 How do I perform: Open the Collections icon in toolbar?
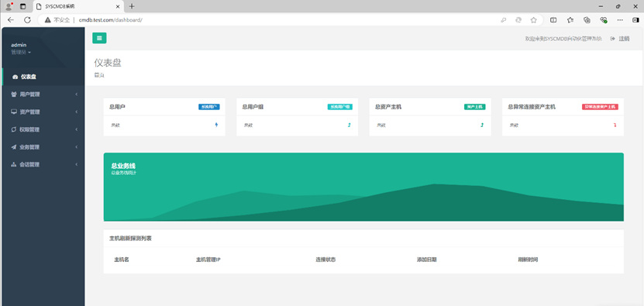(587, 19)
